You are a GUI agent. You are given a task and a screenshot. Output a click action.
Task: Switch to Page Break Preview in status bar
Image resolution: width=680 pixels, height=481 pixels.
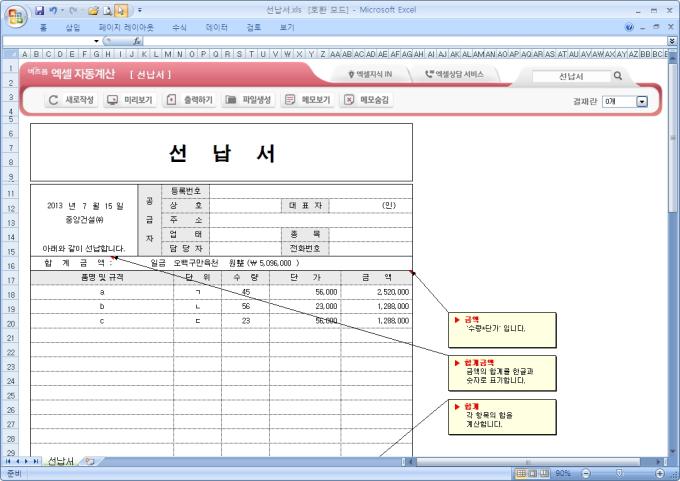point(544,474)
